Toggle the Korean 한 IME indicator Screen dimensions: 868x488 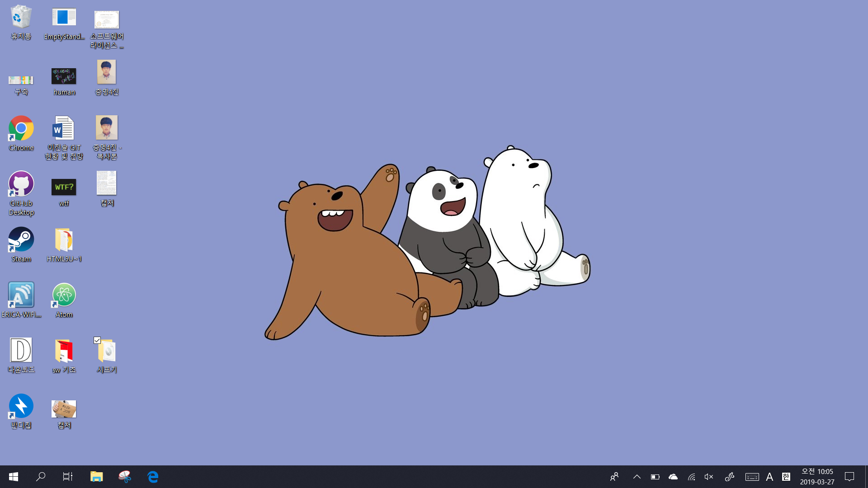coord(786,477)
